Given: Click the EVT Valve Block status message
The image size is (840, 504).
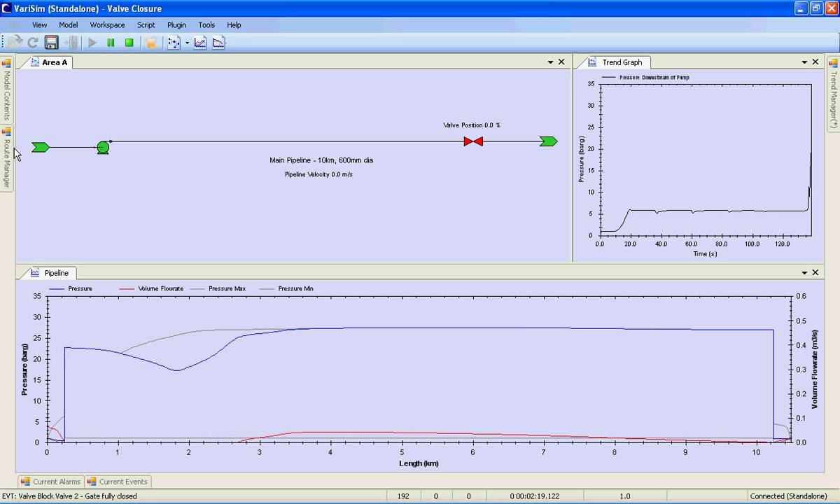Looking at the screenshot, I should [69, 496].
